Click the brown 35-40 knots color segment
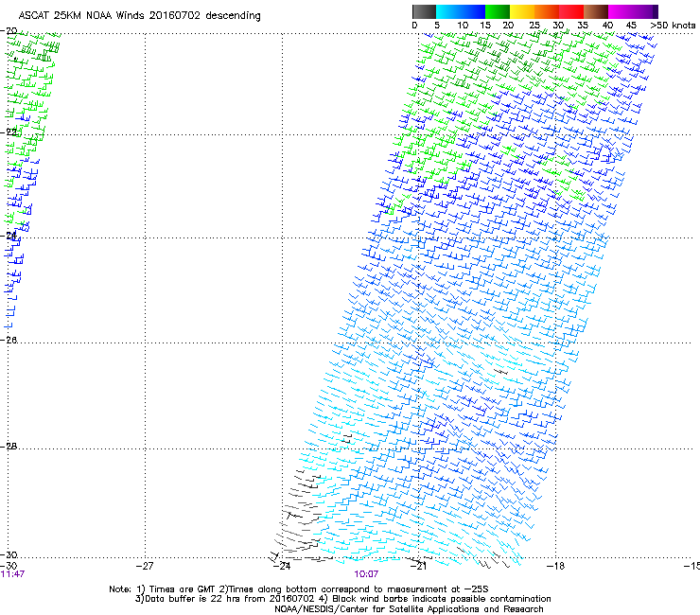 point(596,11)
